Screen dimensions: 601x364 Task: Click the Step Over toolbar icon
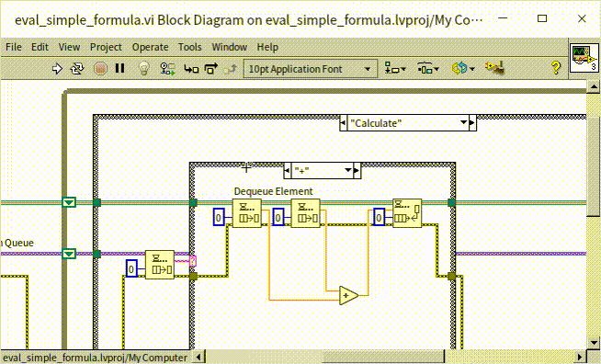click(210, 69)
